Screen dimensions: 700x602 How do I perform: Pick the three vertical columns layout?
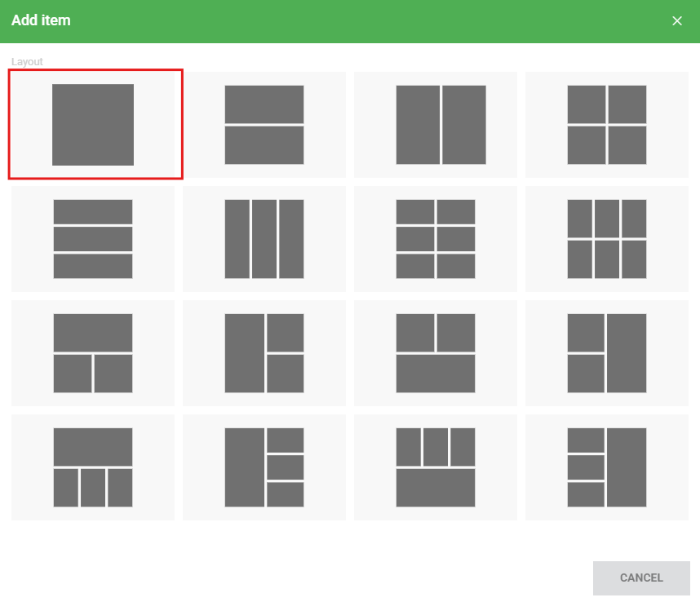pos(264,239)
